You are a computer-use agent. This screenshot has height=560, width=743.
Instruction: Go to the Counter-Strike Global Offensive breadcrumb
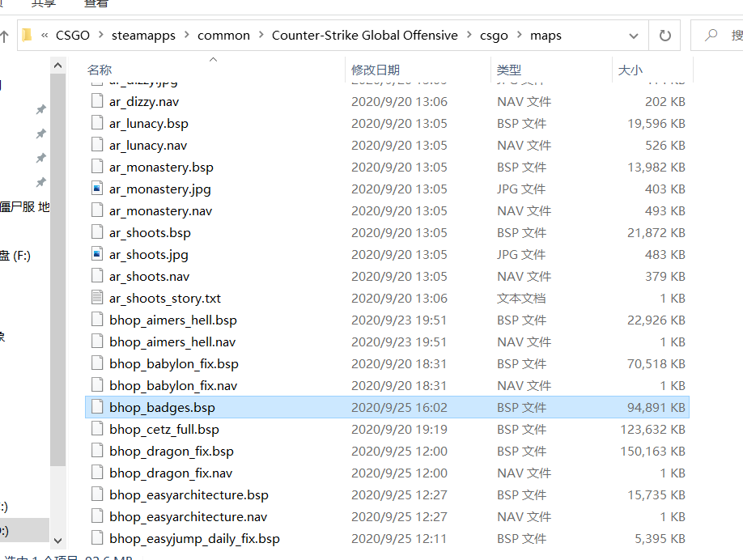[x=364, y=36]
